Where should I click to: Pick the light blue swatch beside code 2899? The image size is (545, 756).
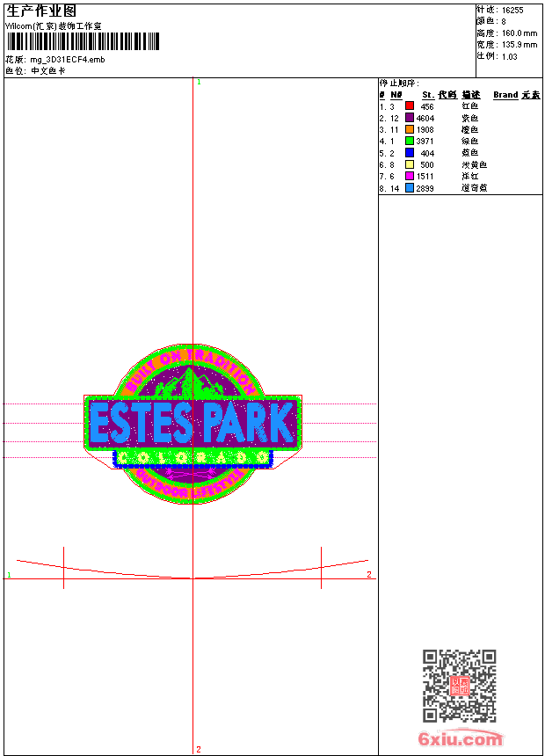[410, 188]
